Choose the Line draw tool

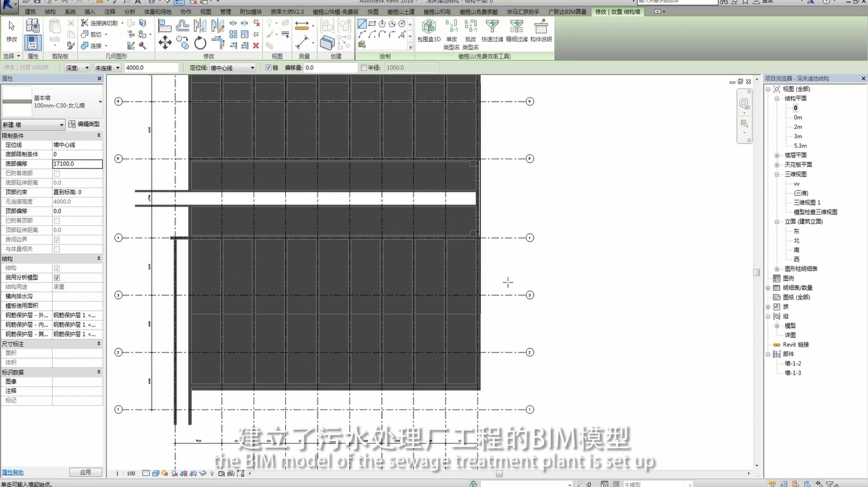point(362,24)
